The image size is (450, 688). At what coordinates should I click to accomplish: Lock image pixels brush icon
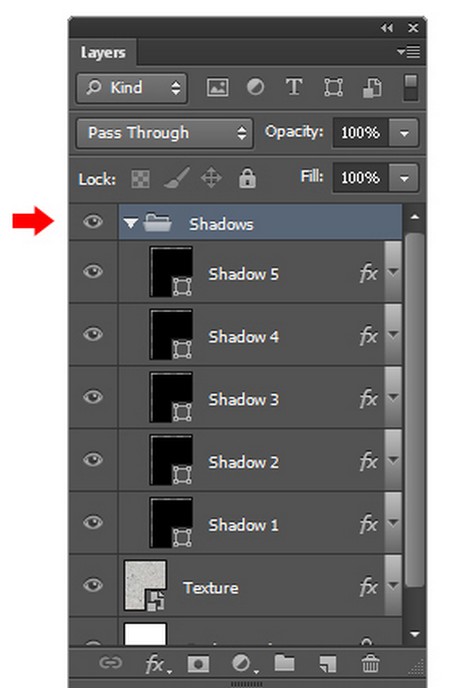(x=177, y=178)
